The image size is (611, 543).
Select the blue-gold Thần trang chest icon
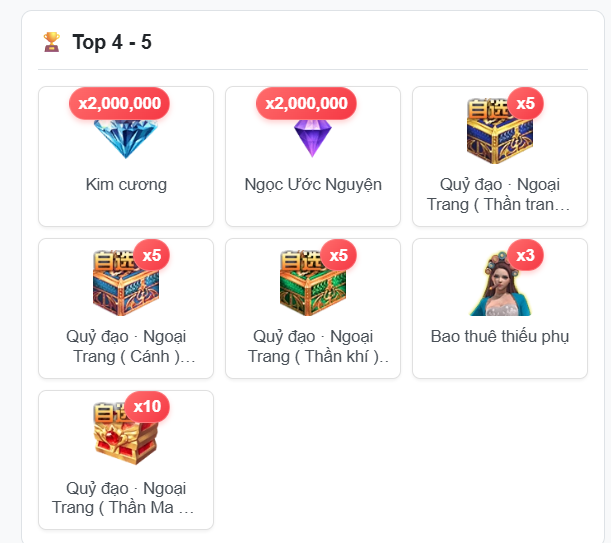point(500,132)
